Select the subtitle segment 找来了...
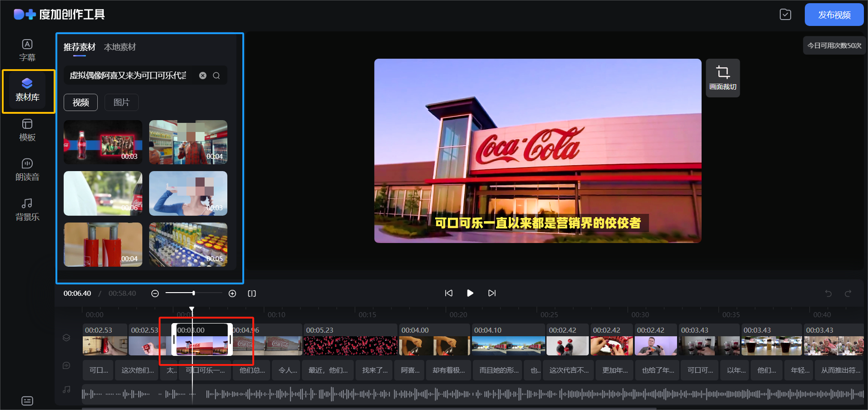The height and width of the screenshot is (410, 868). pyautogui.click(x=375, y=370)
